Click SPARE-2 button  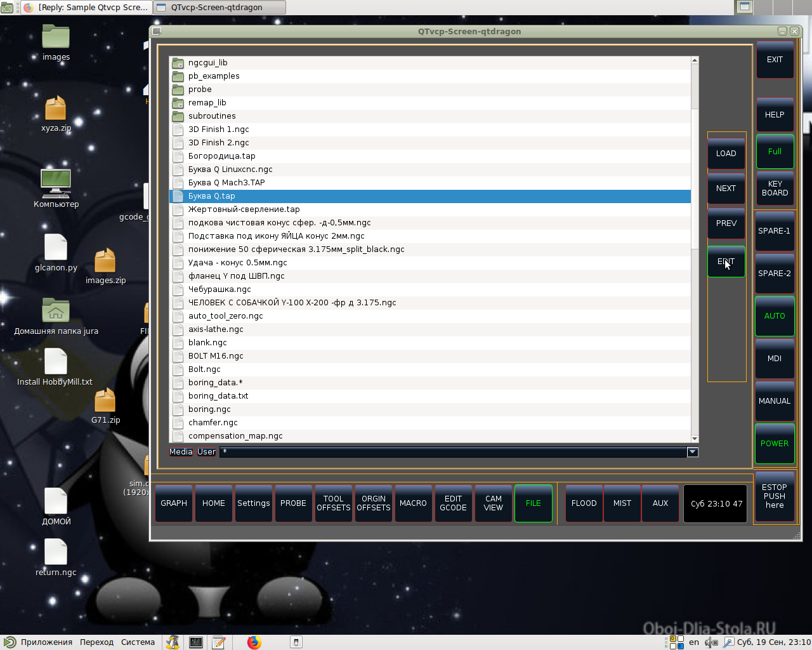click(775, 274)
